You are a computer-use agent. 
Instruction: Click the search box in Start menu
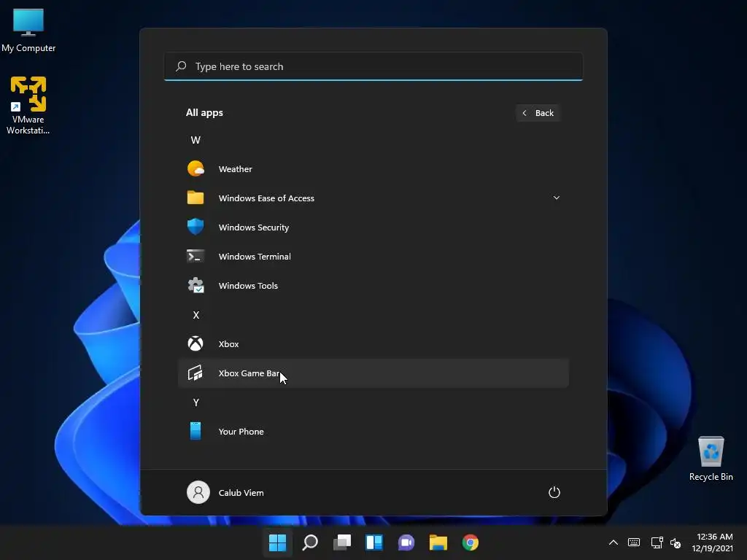373,66
